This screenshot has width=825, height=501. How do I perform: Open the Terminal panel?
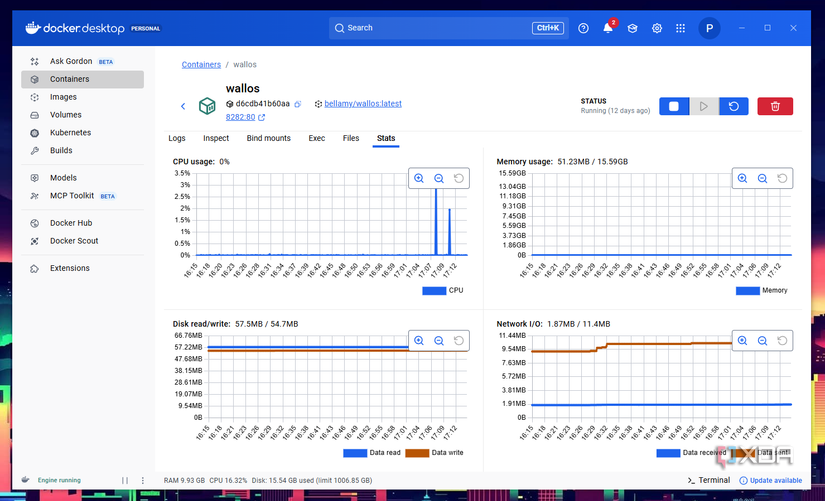(709, 480)
